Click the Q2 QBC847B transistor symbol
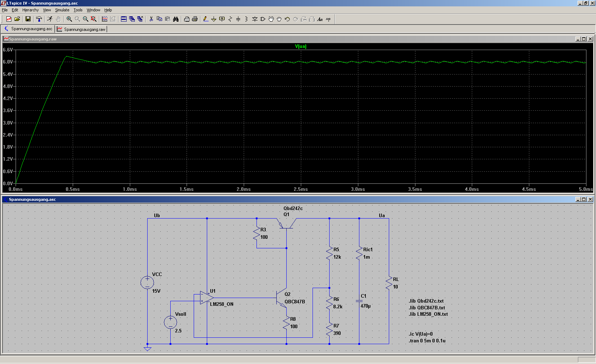This screenshot has height=364, width=596. pyautogui.click(x=282, y=298)
